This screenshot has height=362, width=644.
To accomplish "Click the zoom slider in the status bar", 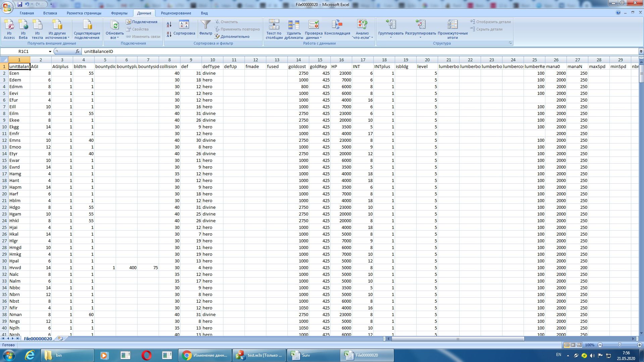I will point(620,345).
